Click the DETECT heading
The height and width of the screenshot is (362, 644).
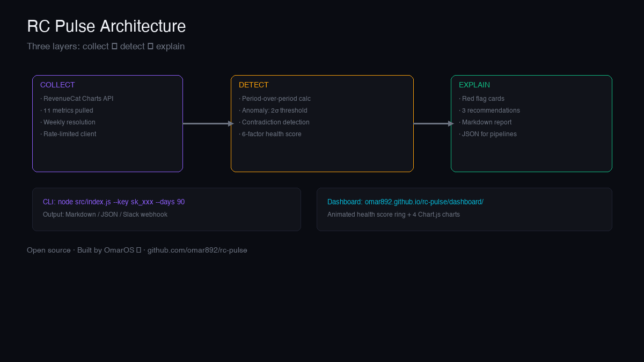(254, 85)
